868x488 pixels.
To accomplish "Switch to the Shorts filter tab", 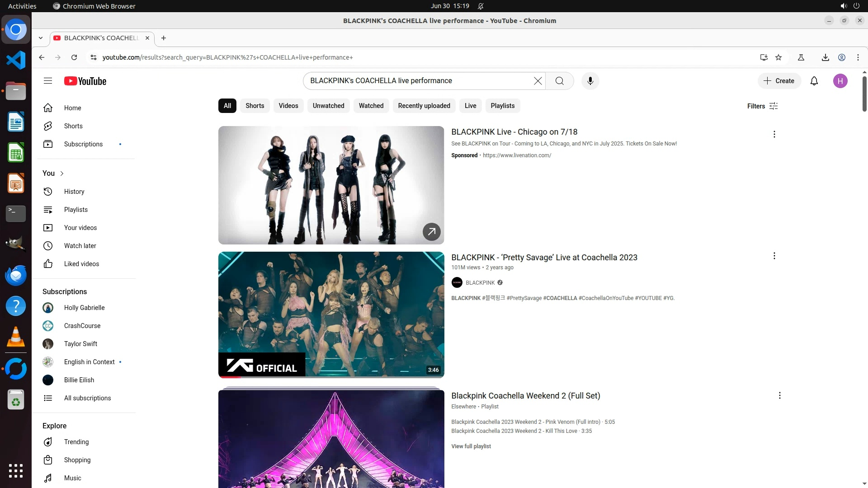I will click(255, 106).
